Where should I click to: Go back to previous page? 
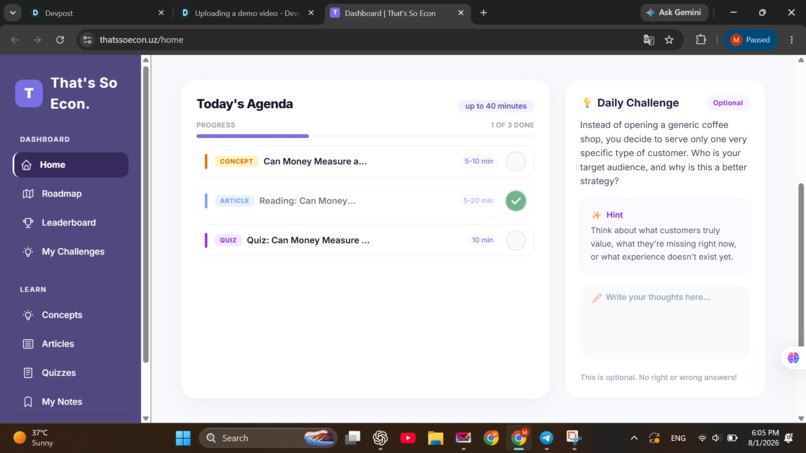[15, 40]
